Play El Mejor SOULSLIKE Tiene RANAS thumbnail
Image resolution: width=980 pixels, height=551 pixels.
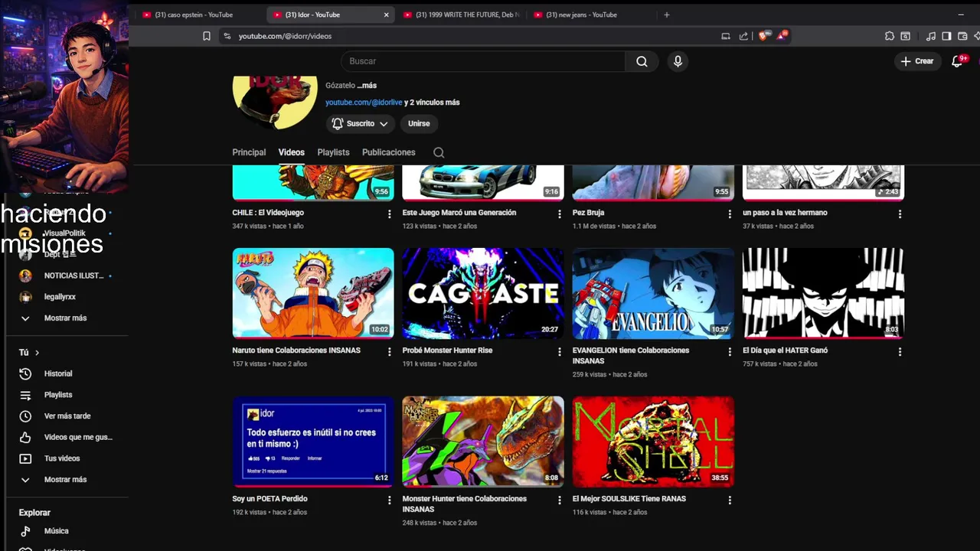pyautogui.click(x=653, y=442)
